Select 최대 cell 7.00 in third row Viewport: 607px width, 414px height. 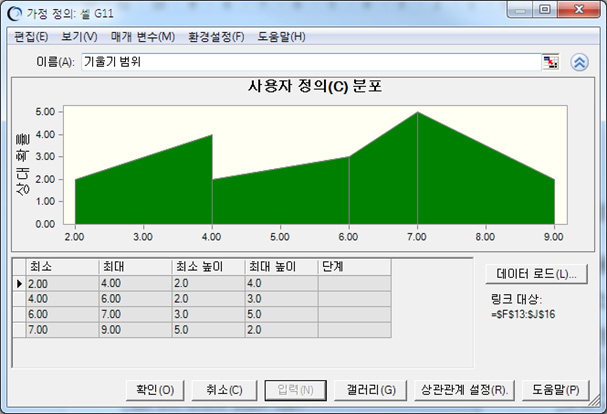[x=135, y=314]
